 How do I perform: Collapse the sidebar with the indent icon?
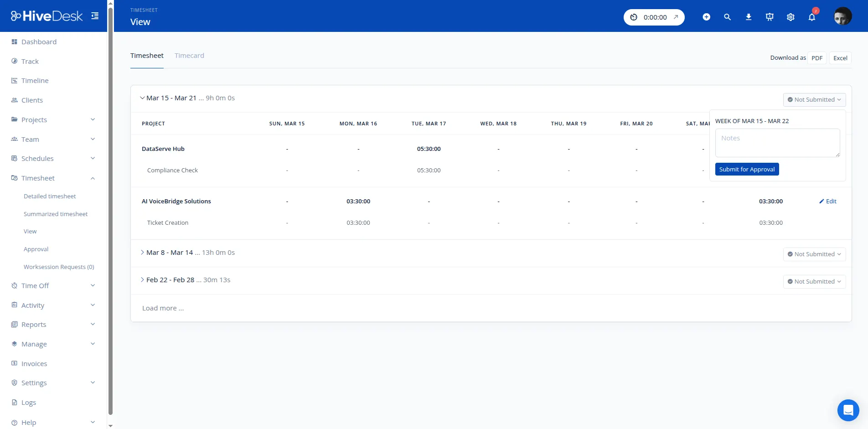point(94,15)
